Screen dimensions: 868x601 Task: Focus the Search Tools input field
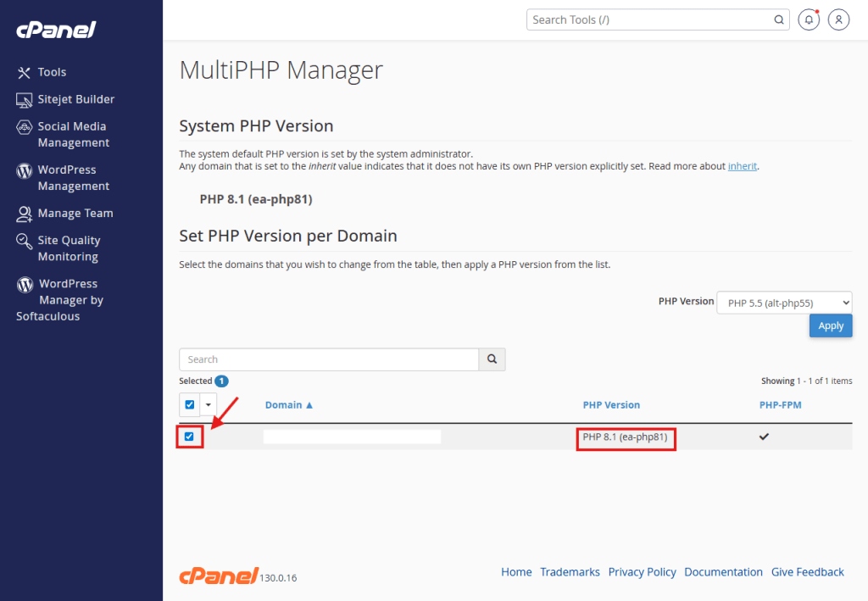(x=648, y=19)
